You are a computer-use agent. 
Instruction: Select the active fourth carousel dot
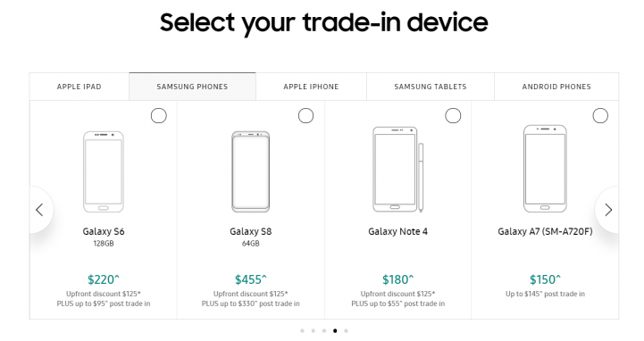(335, 331)
